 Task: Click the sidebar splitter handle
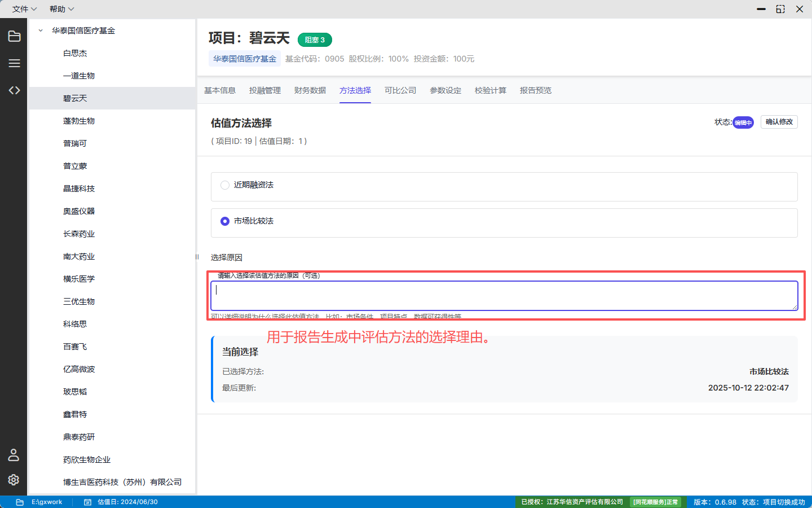coord(197,257)
